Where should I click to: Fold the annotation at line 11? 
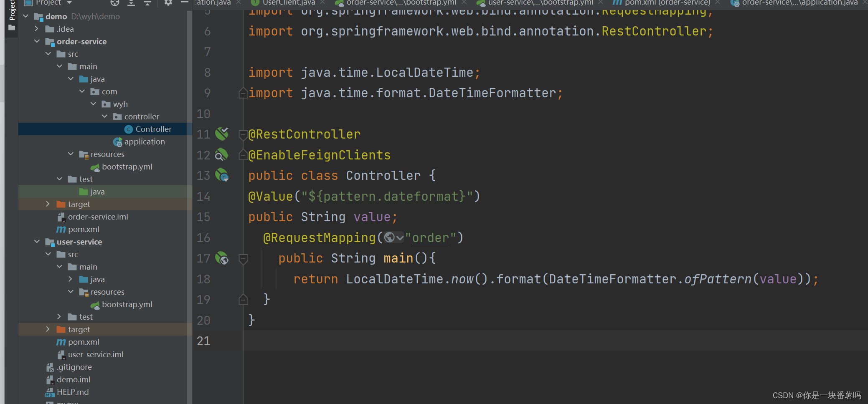[243, 134]
